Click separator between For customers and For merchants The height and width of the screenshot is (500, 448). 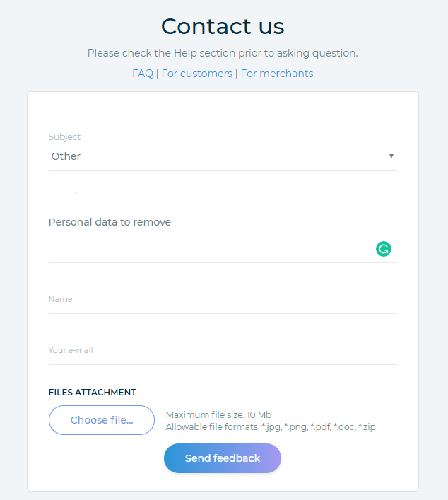tap(237, 74)
